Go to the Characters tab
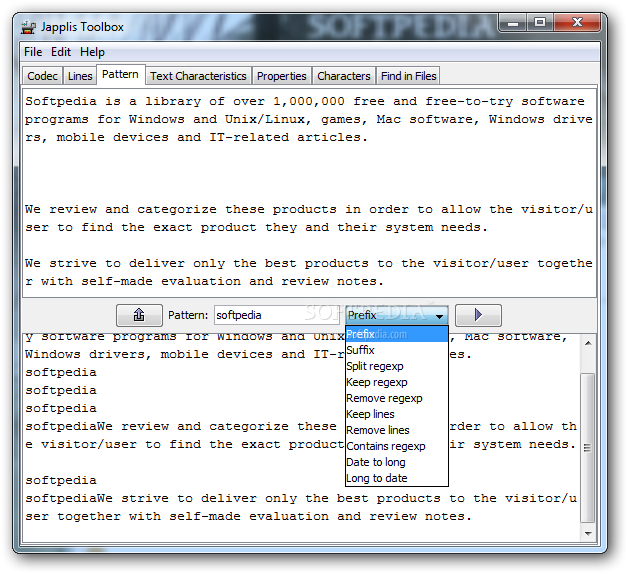Screen dimensions: 628x574 pyautogui.click(x=344, y=76)
